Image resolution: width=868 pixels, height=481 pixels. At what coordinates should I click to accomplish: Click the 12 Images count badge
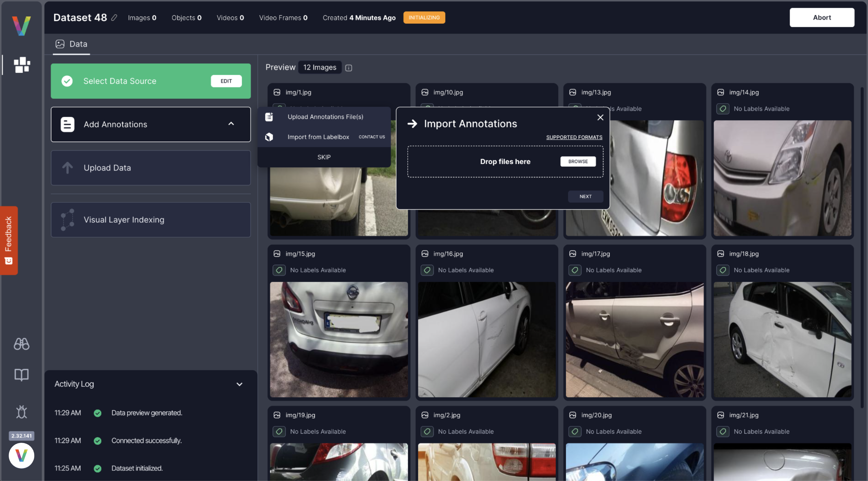click(x=320, y=67)
